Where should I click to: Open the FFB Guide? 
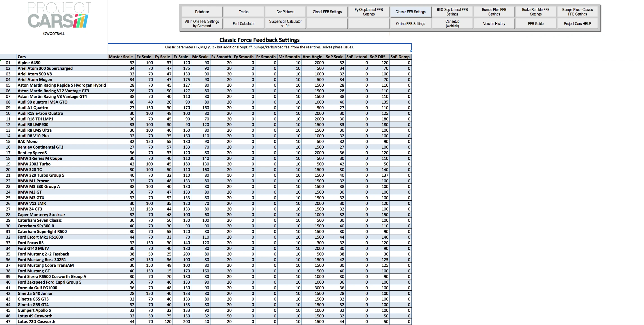536,24
